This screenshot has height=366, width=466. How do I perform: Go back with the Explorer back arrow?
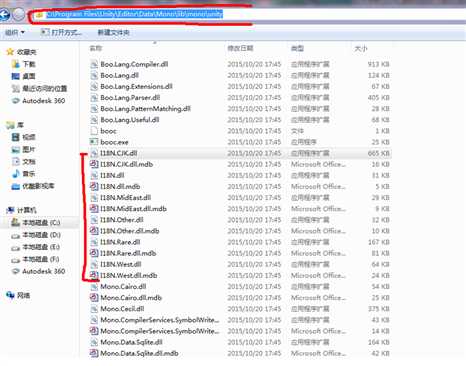(x=4, y=15)
